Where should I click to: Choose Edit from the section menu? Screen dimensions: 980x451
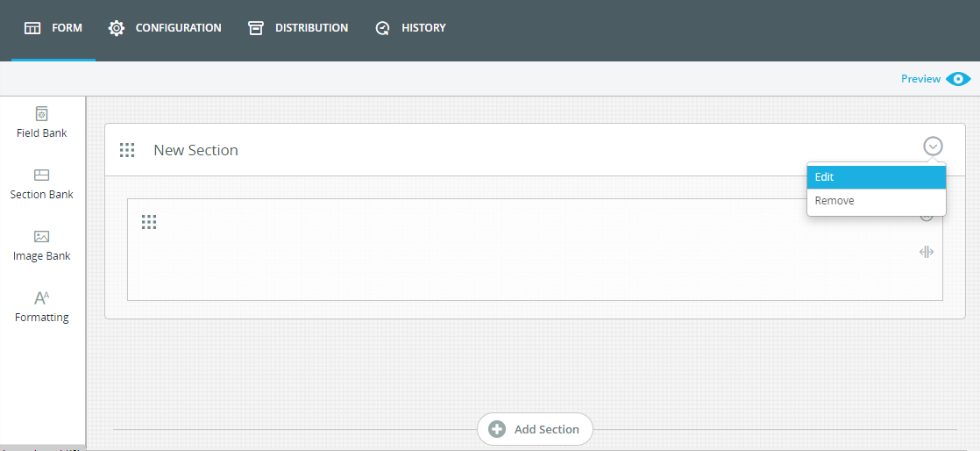877,177
